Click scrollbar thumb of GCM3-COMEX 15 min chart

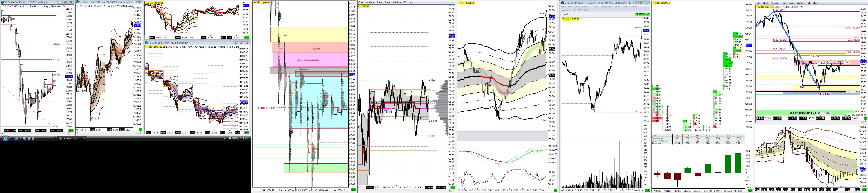coord(138,133)
